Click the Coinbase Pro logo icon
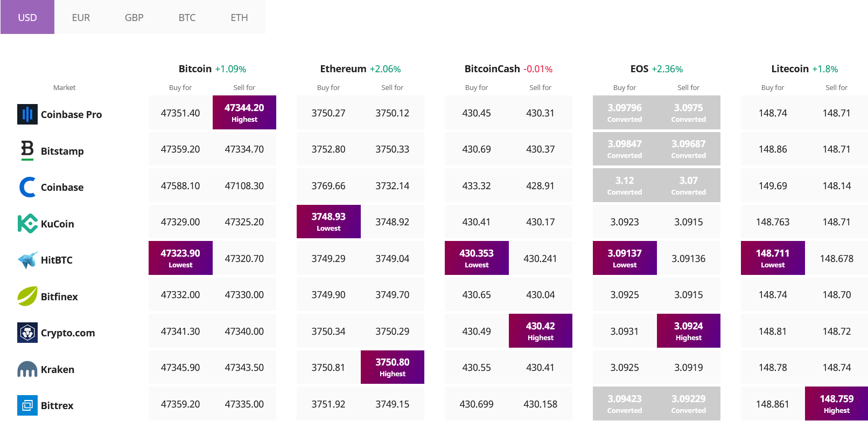This screenshot has height=421, width=868. pyautogui.click(x=27, y=114)
